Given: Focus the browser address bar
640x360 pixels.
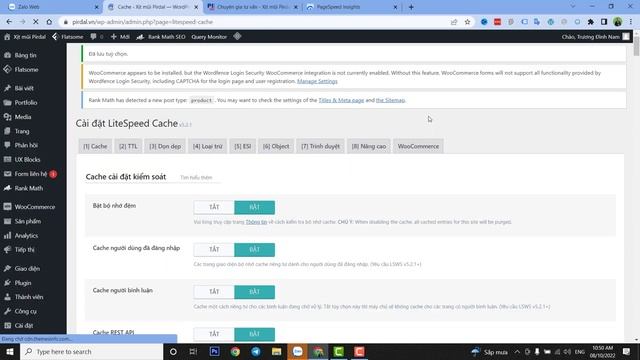Looking at the screenshot, I should [x=257, y=22].
